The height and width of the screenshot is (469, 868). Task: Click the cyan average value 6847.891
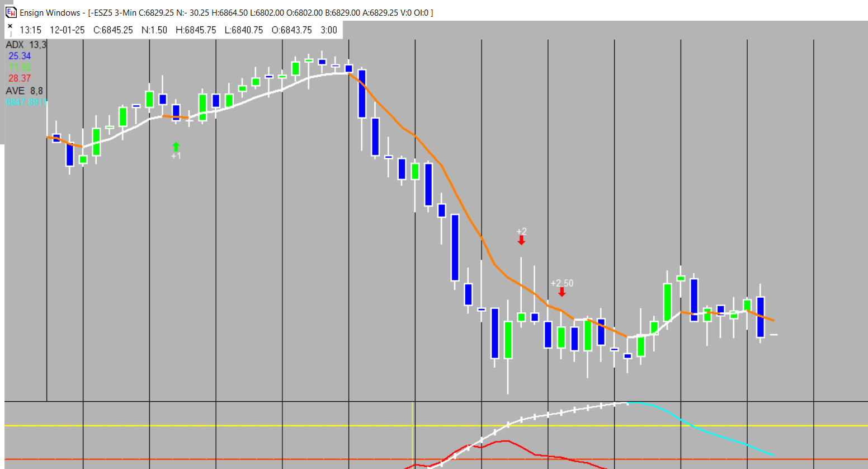click(25, 102)
